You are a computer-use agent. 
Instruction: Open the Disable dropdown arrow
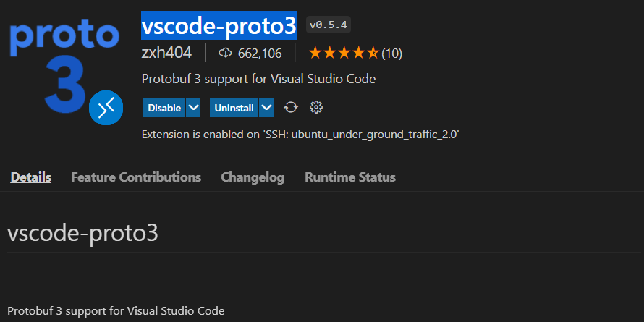pos(193,108)
